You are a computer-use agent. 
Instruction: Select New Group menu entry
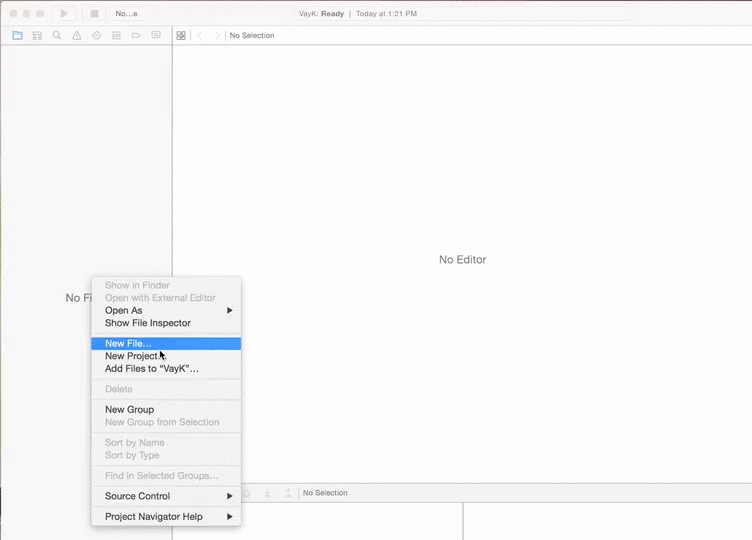(129, 410)
